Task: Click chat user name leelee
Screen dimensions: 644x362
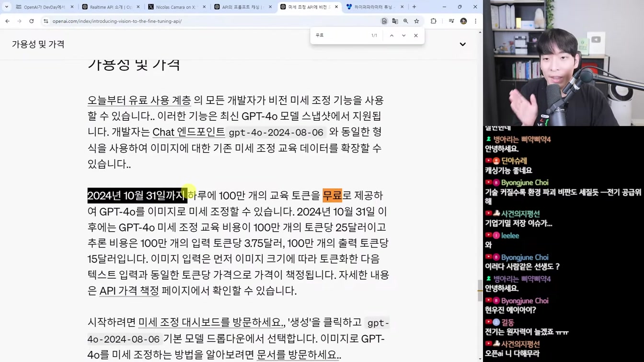Action: tap(510, 236)
